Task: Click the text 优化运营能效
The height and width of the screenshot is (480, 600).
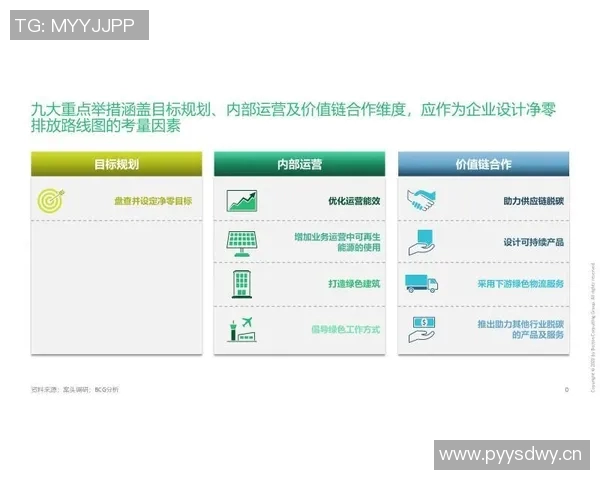Action: tap(354, 201)
